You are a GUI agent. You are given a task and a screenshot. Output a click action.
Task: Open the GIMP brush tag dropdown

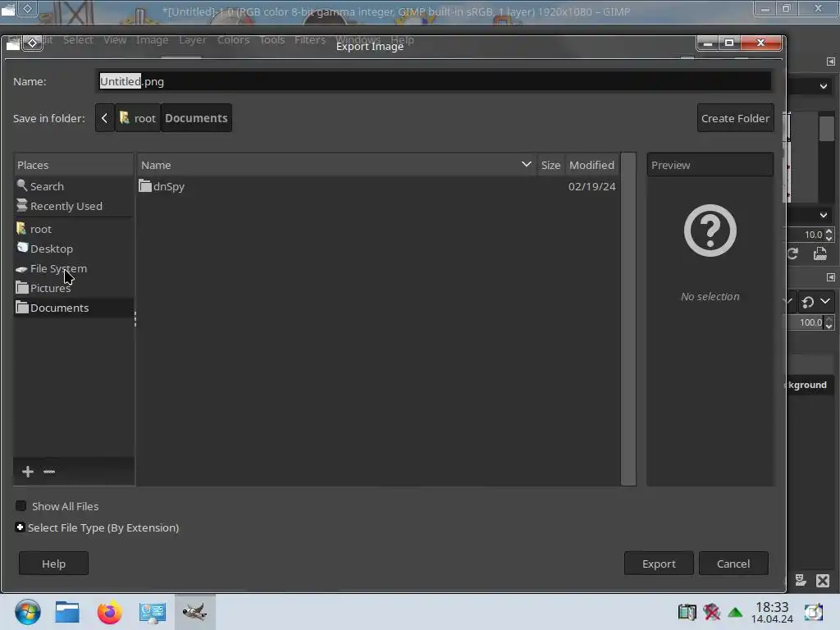tap(824, 215)
